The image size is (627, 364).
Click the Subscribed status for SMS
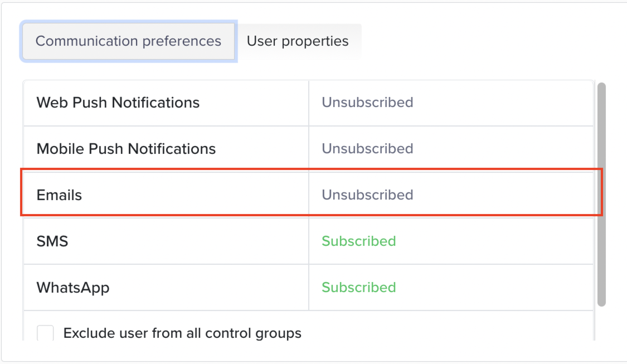359,241
